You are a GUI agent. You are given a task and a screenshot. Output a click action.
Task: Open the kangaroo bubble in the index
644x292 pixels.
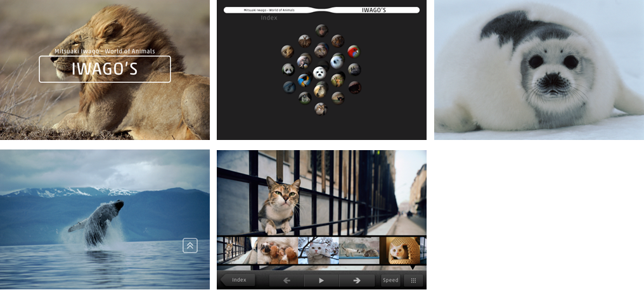(x=305, y=41)
